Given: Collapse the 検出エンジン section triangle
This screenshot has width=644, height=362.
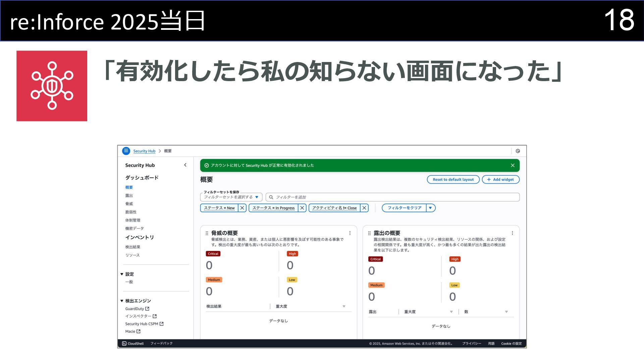Looking at the screenshot, I should pyautogui.click(x=122, y=301).
